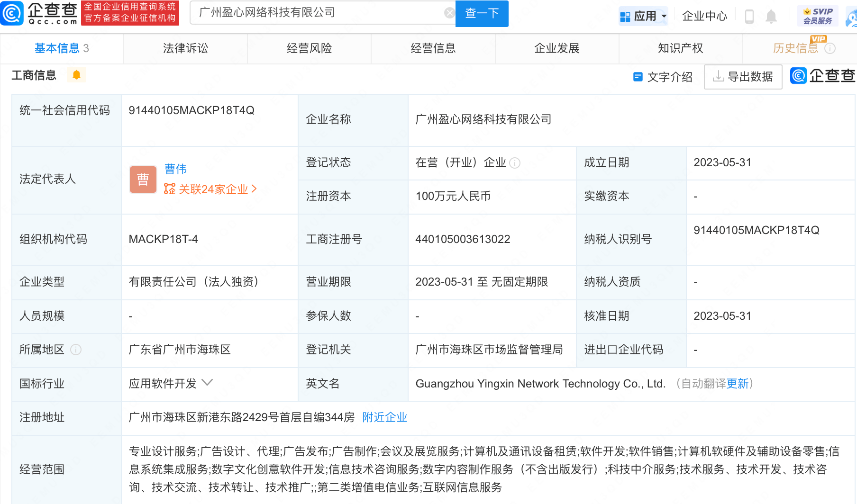This screenshot has width=857, height=504.
Task: Clear the search box with the X icon
Action: [x=449, y=12]
